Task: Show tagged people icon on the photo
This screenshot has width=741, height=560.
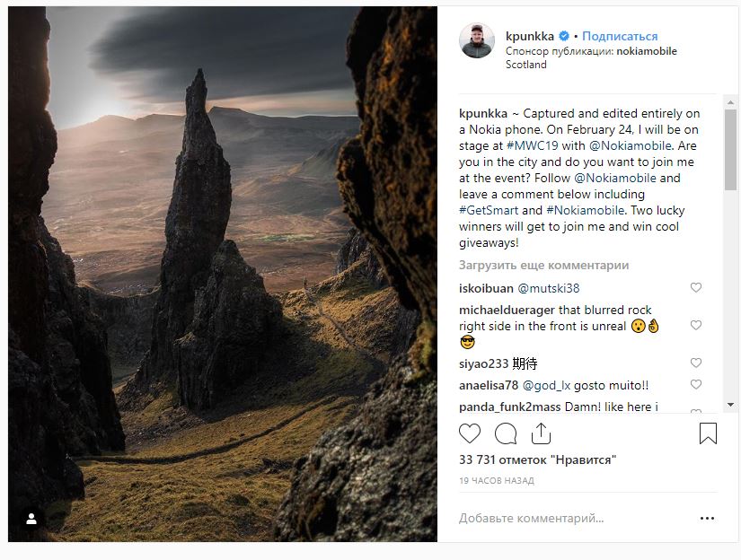Action: 31,519
